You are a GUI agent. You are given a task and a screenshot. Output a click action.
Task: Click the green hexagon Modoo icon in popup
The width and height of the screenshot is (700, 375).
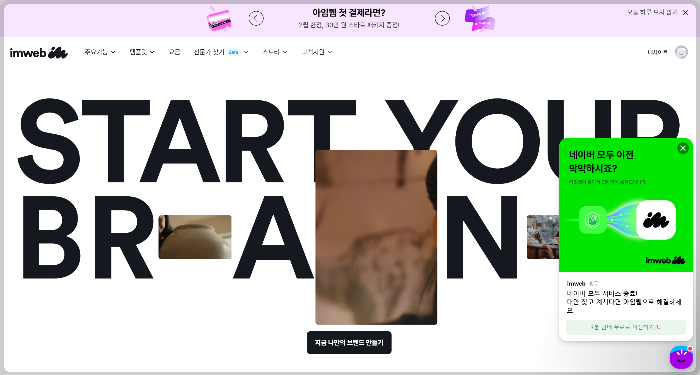click(x=592, y=220)
